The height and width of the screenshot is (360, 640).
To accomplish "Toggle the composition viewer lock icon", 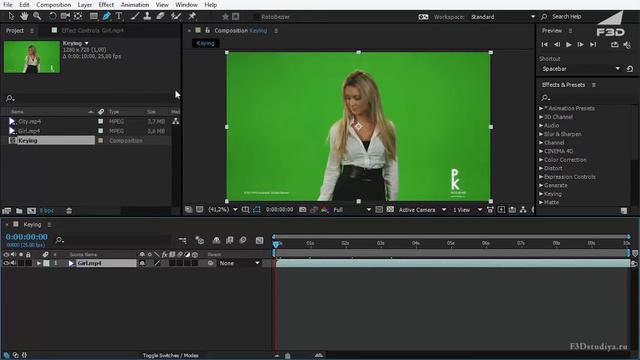I will click(x=207, y=30).
